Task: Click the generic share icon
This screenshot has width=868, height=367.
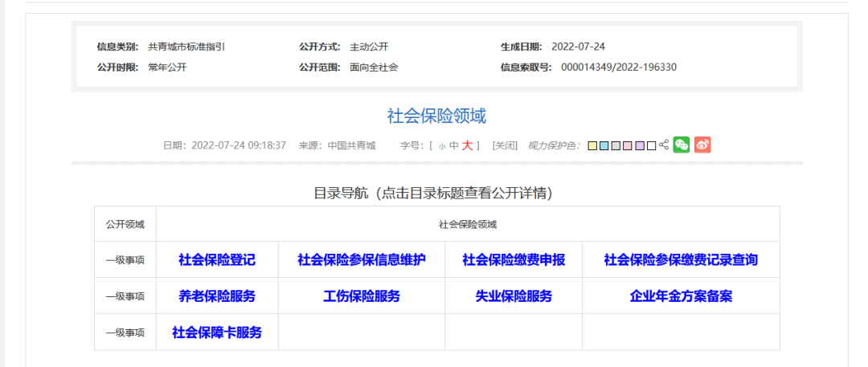Action: (x=664, y=145)
